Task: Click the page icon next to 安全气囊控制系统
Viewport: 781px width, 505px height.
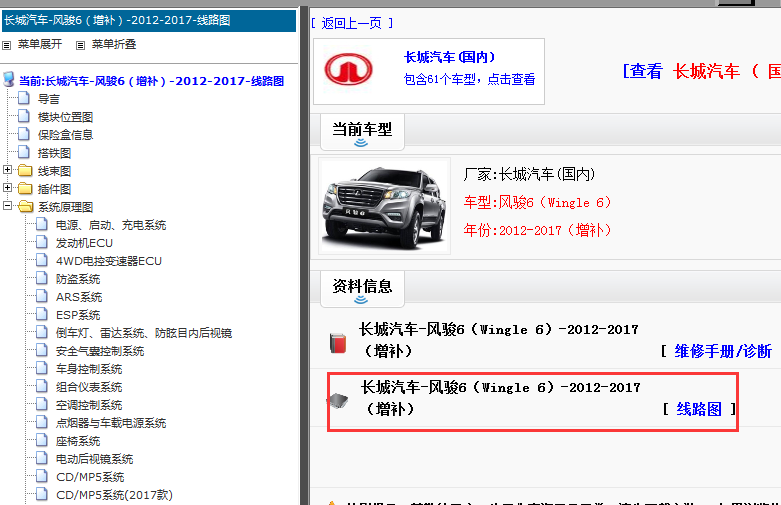Action: click(42, 350)
